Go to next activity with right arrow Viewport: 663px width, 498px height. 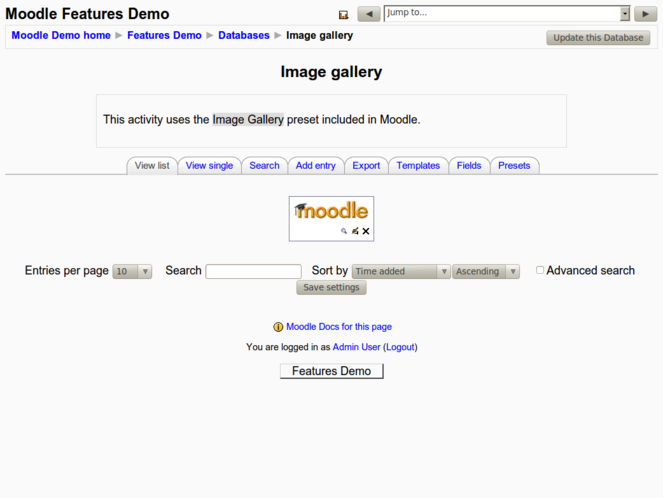coord(645,14)
